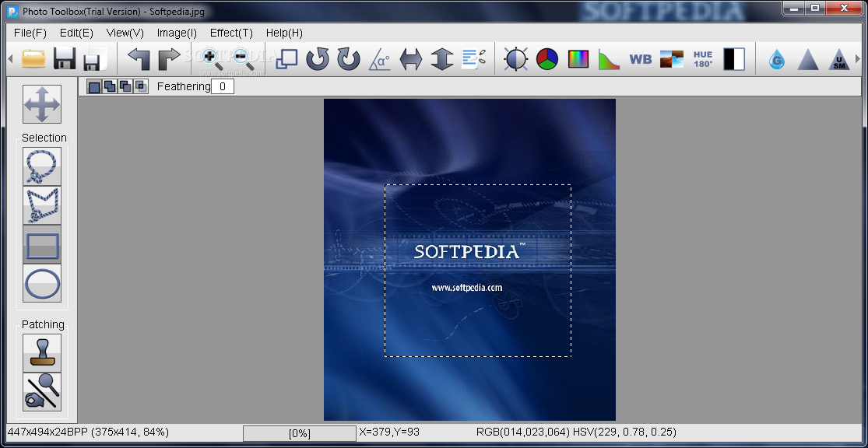Select the polygonal lasso selection tool
This screenshot has width=868, height=448.
[x=42, y=205]
